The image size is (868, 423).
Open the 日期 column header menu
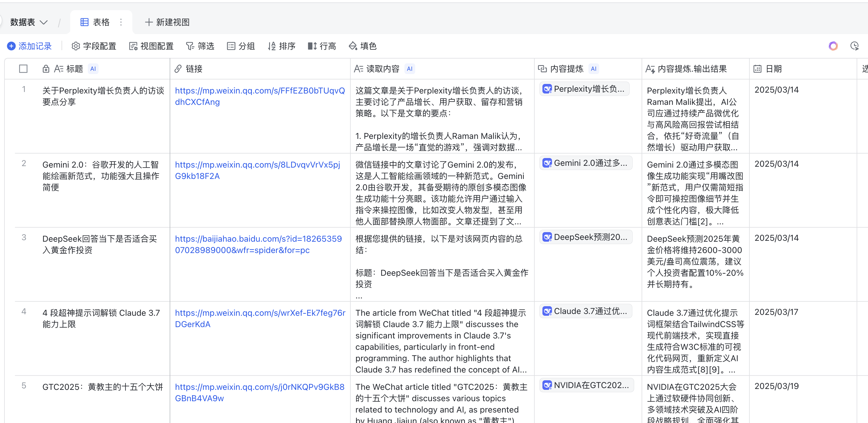pos(773,69)
